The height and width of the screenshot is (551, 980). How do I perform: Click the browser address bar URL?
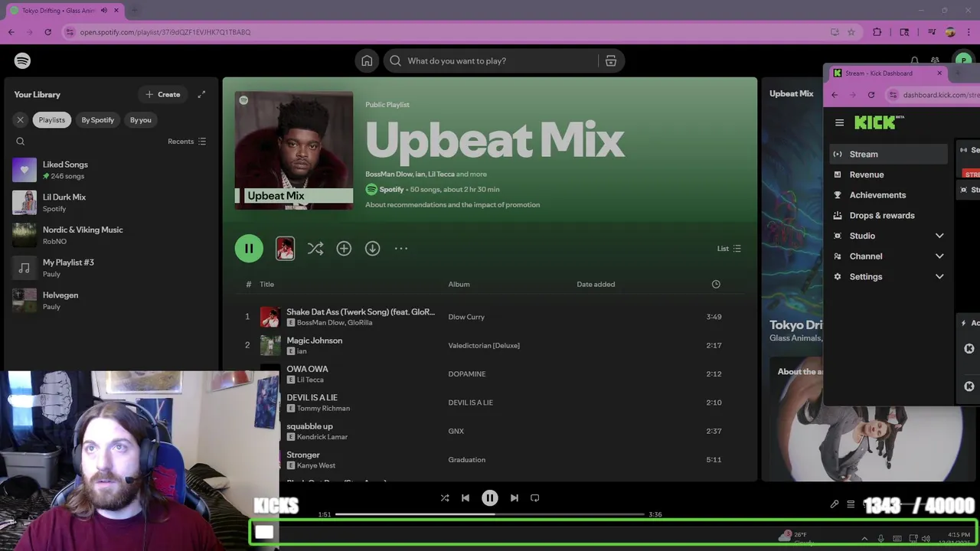165,32
